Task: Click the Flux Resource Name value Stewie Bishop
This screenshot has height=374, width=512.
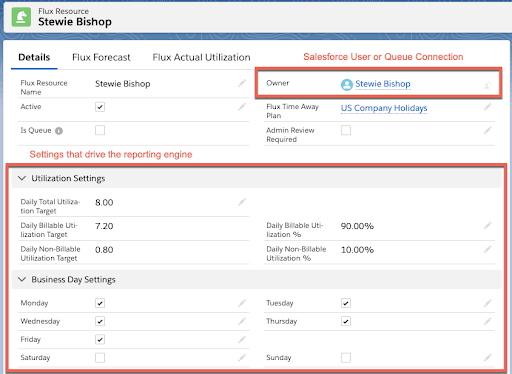Action: [x=123, y=84]
